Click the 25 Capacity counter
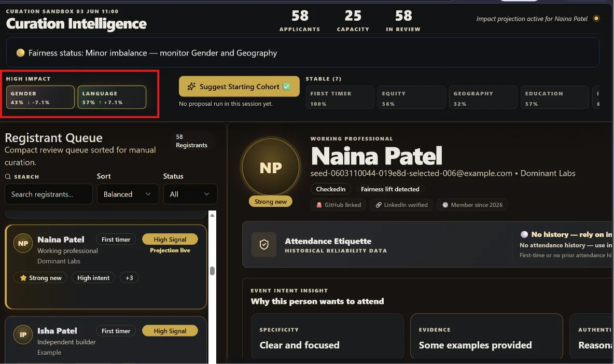 click(x=353, y=21)
